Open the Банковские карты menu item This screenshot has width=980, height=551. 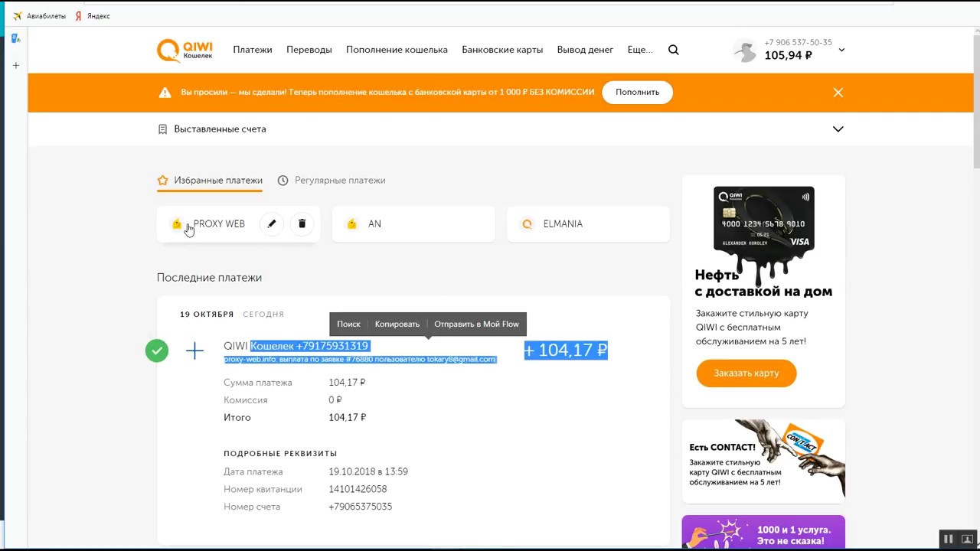pos(502,50)
